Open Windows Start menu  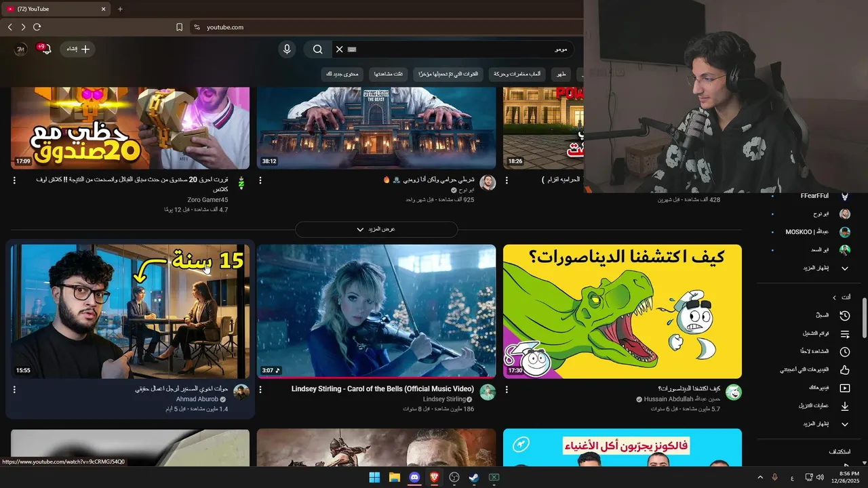[374, 477]
